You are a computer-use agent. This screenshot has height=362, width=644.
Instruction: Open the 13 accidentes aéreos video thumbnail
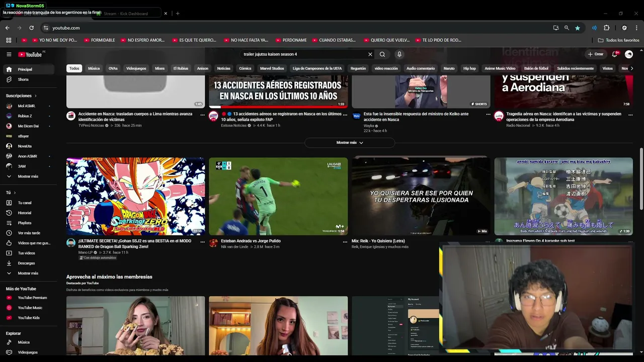(x=278, y=92)
